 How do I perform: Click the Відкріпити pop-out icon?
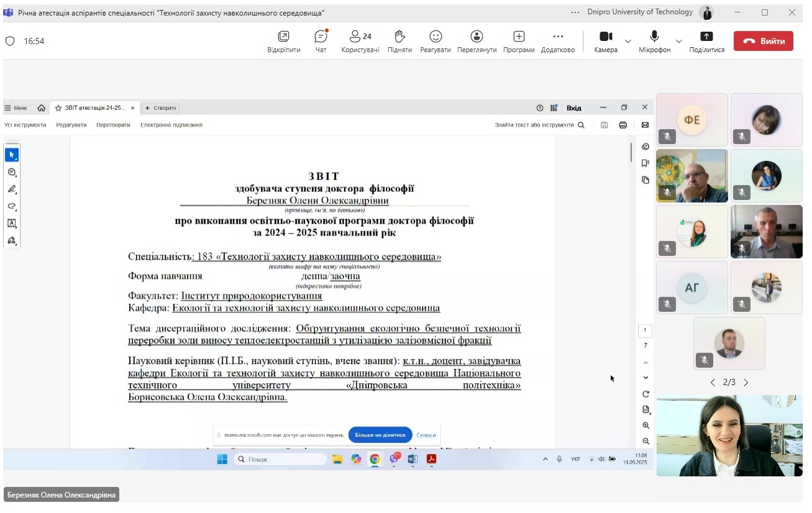click(284, 41)
